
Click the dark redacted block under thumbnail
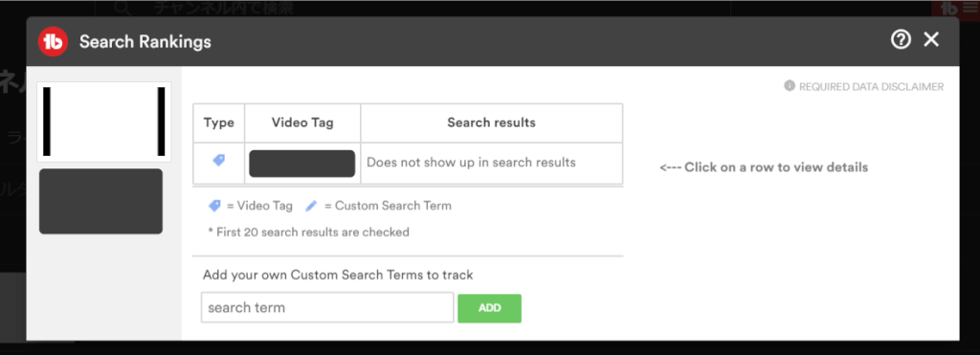pyautogui.click(x=100, y=201)
